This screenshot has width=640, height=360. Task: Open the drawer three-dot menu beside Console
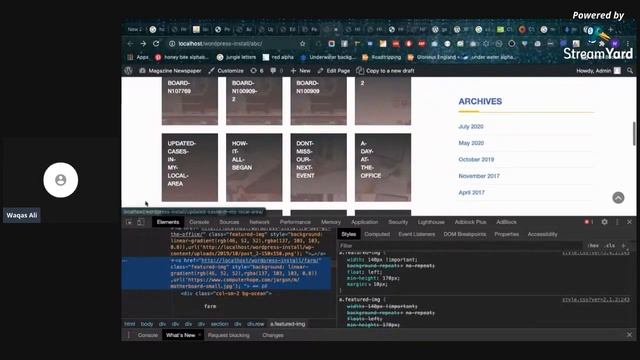[129, 335]
